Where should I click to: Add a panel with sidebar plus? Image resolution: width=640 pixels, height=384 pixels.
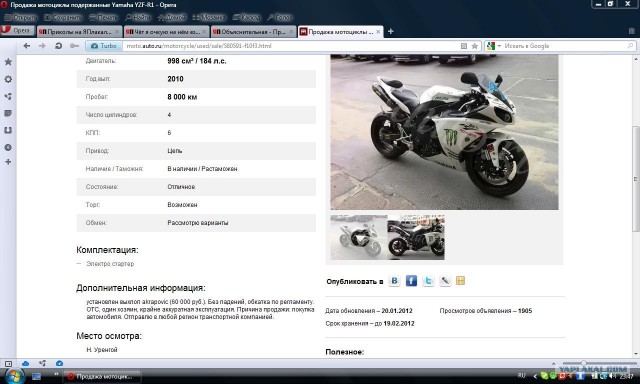[x=8, y=162]
